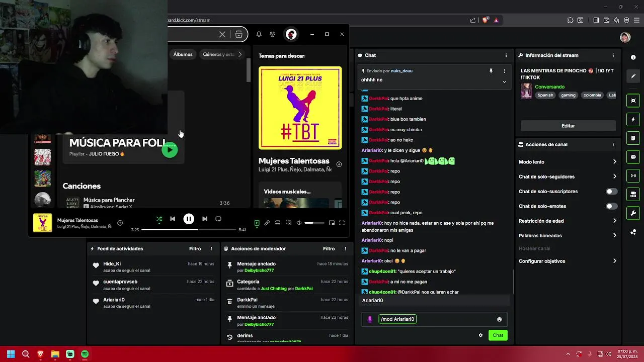Open the Spotify queue

[278, 223]
